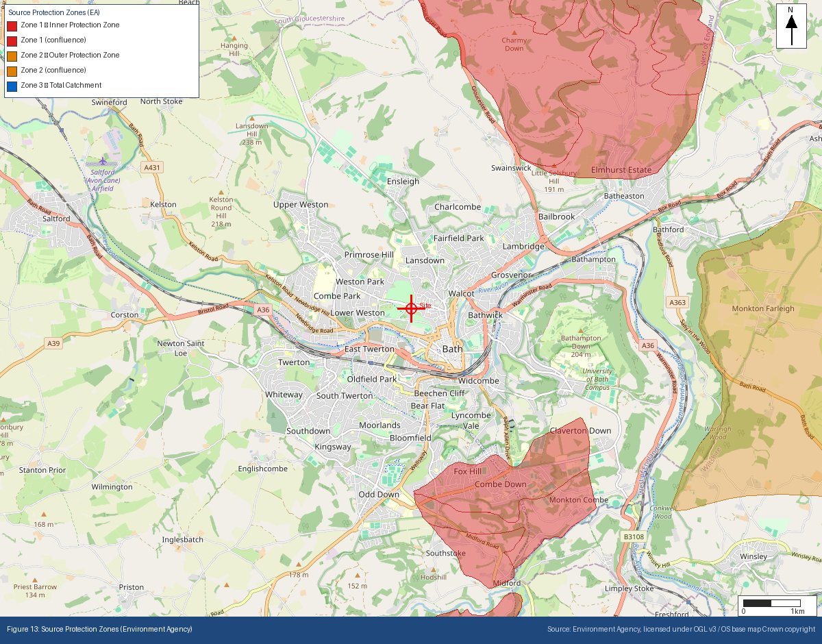Click the Combe Down place label

(501, 484)
